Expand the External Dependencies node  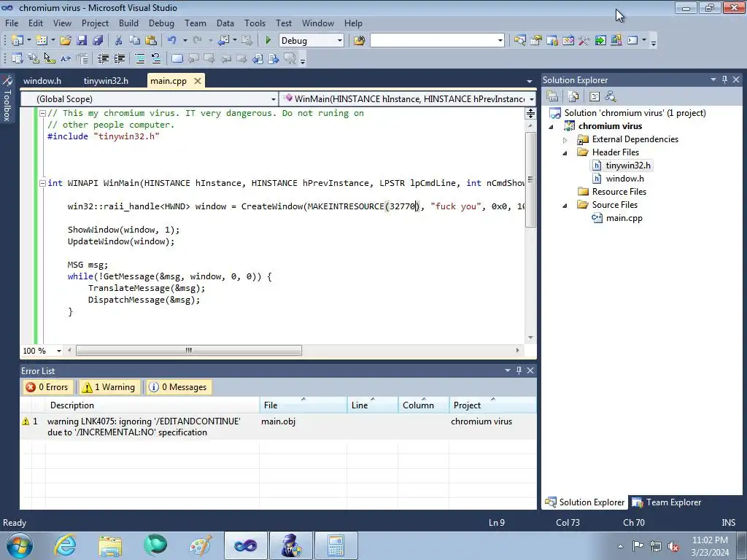[x=565, y=140]
